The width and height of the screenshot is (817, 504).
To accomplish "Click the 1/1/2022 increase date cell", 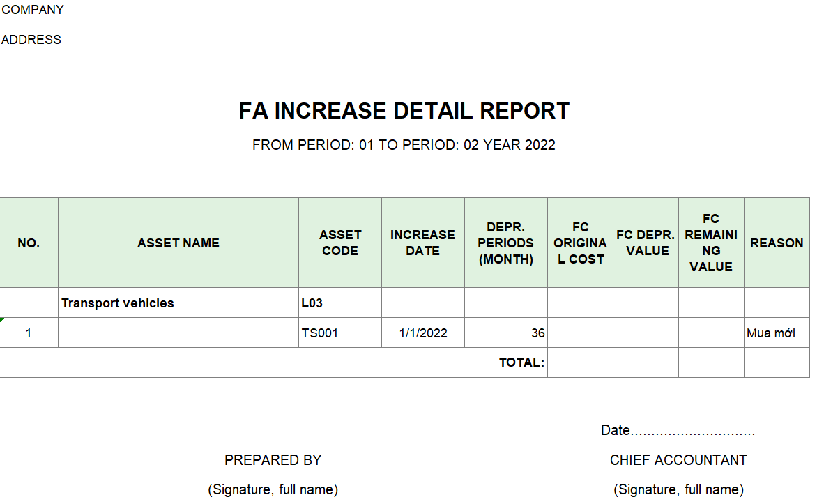I will click(423, 333).
